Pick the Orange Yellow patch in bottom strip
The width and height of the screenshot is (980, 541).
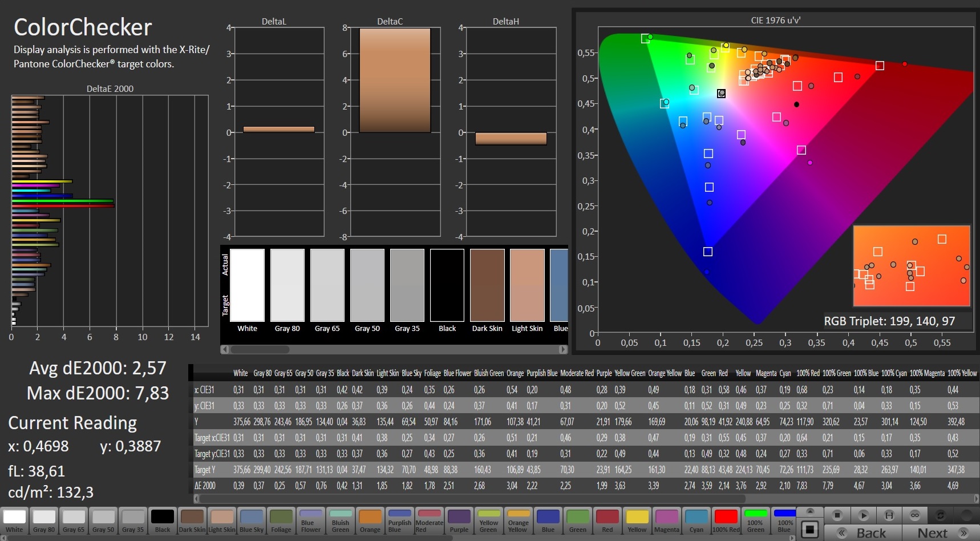(x=519, y=521)
